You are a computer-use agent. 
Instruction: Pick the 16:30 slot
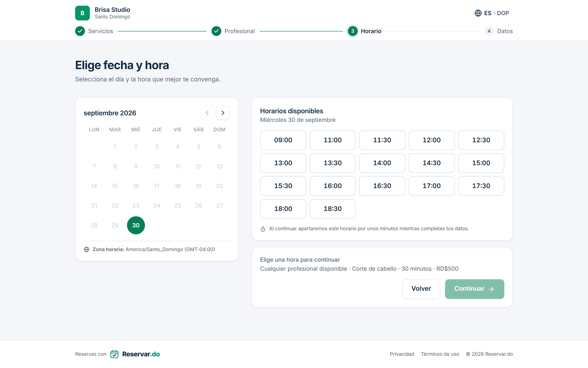tap(382, 186)
